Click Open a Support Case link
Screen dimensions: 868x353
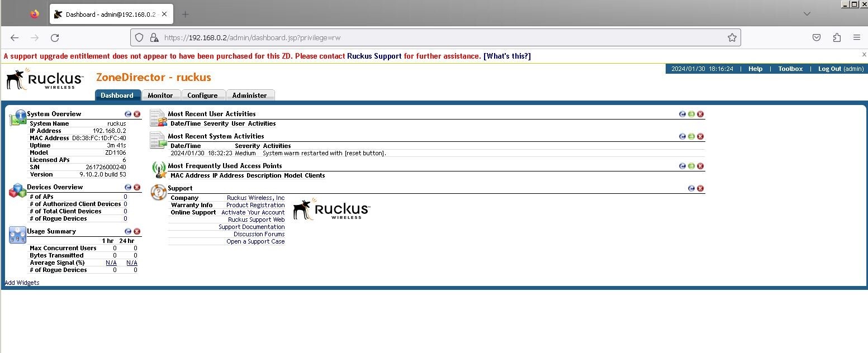pyautogui.click(x=255, y=241)
